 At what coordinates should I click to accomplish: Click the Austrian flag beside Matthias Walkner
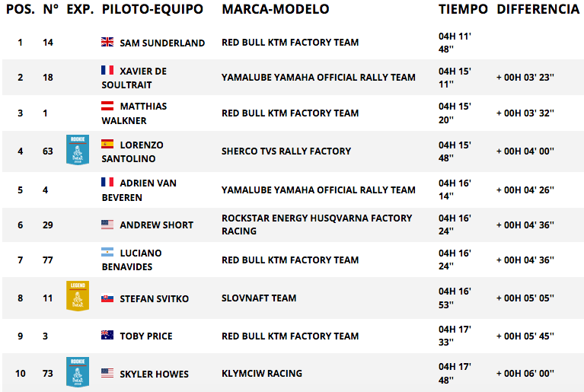coord(107,106)
